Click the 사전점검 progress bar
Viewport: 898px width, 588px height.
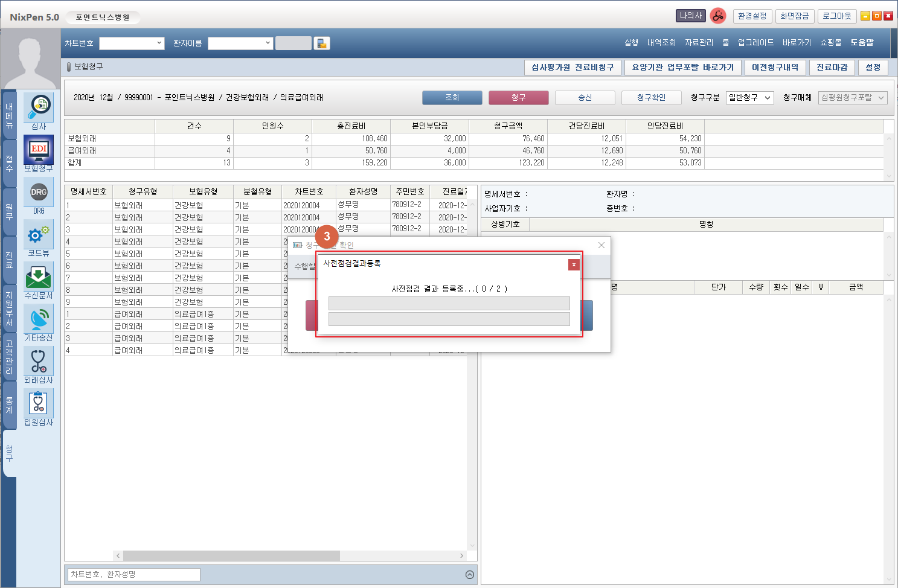(449, 303)
